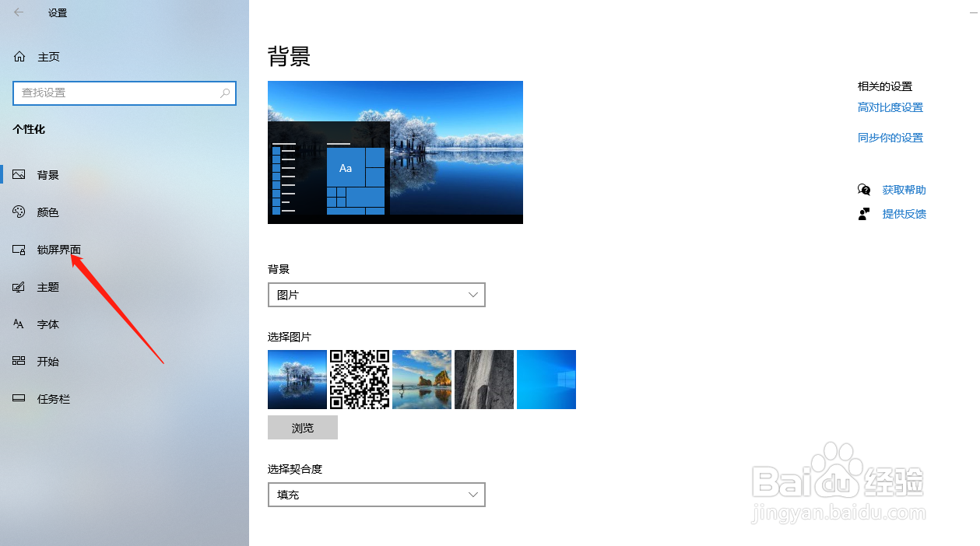Click the 个性化 section label

coord(29,129)
